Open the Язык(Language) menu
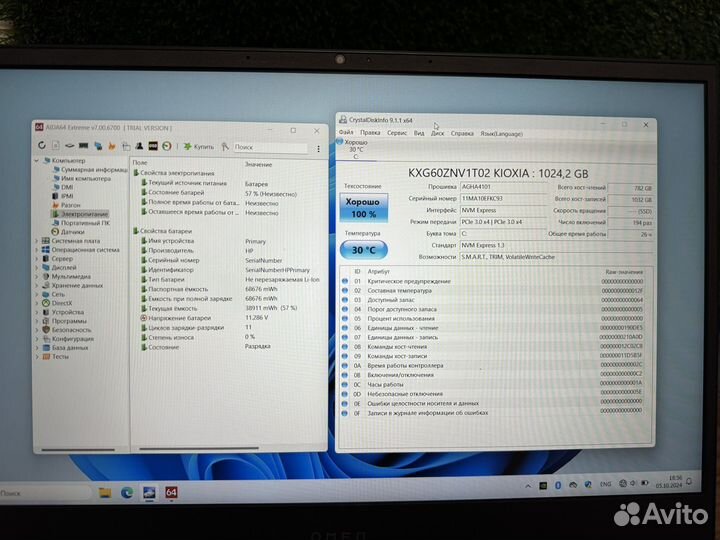The width and height of the screenshot is (720, 540). click(501, 134)
